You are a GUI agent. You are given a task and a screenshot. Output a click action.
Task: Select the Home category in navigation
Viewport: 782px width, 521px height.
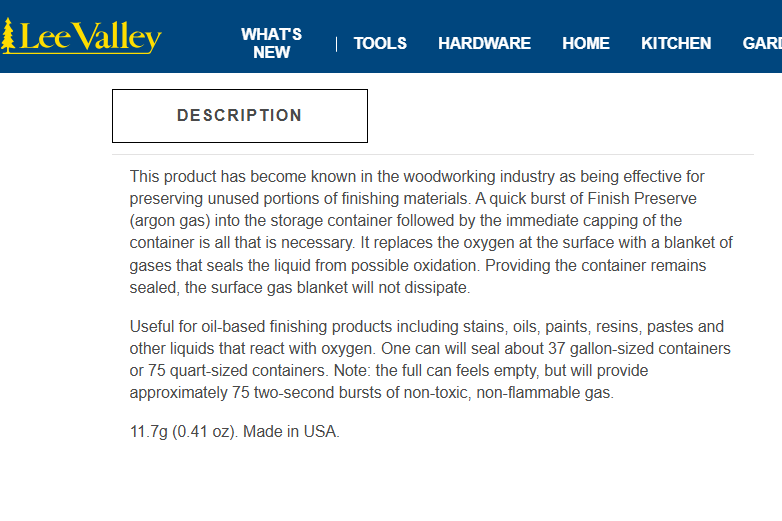pos(585,43)
